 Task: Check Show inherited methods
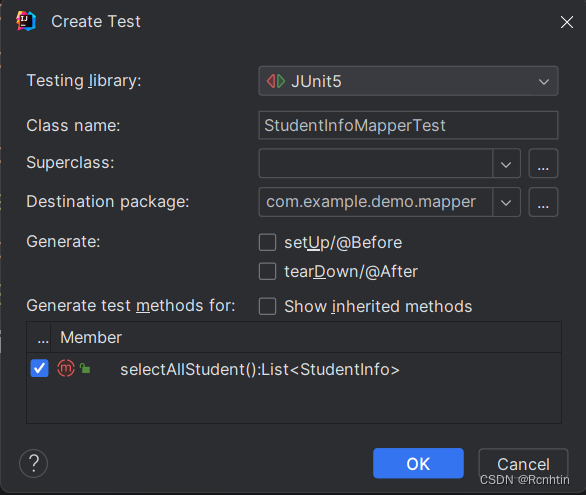tap(268, 306)
